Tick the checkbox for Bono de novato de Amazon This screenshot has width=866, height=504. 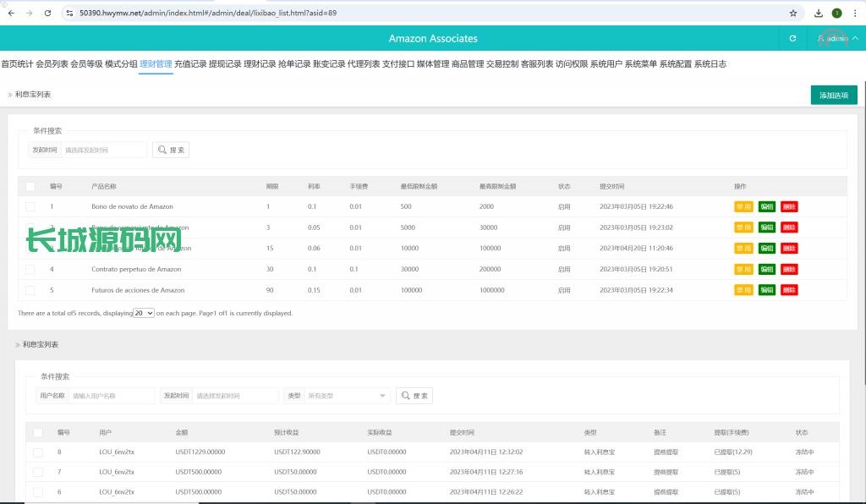30,206
